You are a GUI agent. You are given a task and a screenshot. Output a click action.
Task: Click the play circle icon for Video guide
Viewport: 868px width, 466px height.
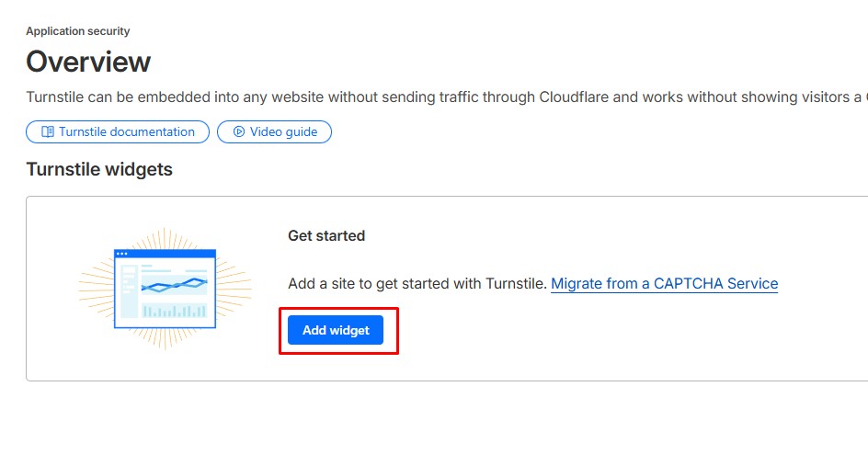click(239, 132)
